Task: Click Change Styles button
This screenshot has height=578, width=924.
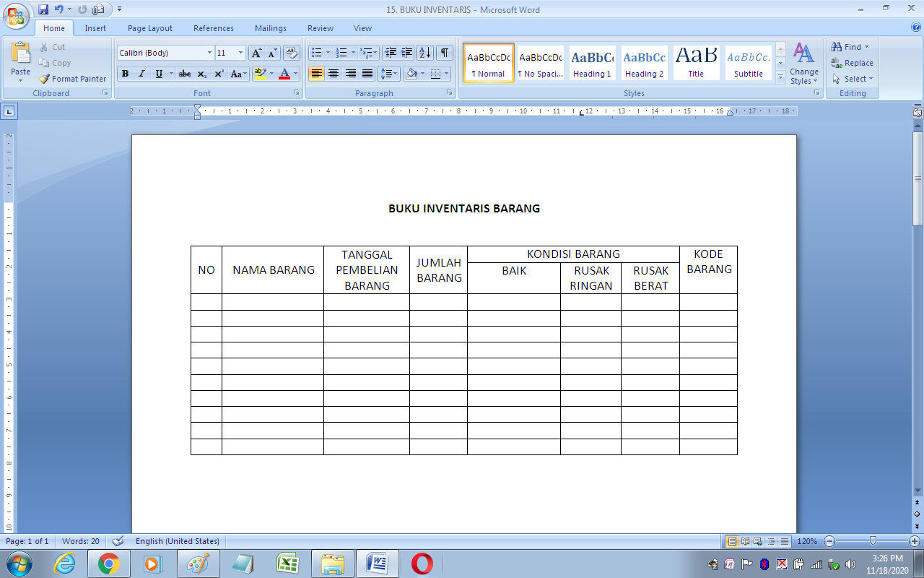Action: point(803,64)
